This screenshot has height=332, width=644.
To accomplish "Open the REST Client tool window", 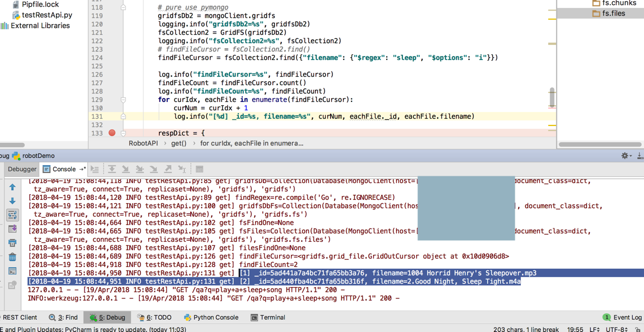I will [18, 317].
